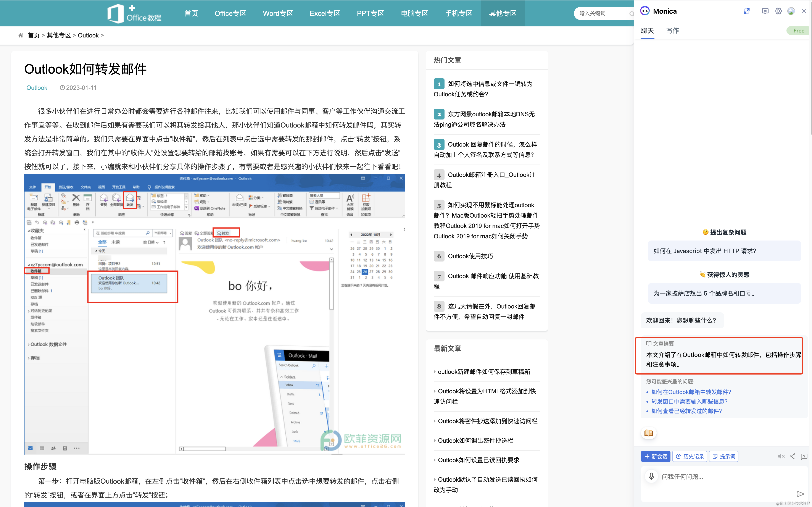Image resolution: width=812 pixels, height=507 pixels.
Task: Click the article summary book icon
Action: tap(648, 433)
